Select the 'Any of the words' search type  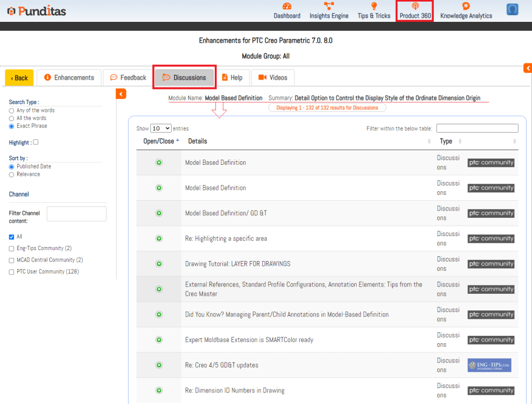tap(11, 111)
